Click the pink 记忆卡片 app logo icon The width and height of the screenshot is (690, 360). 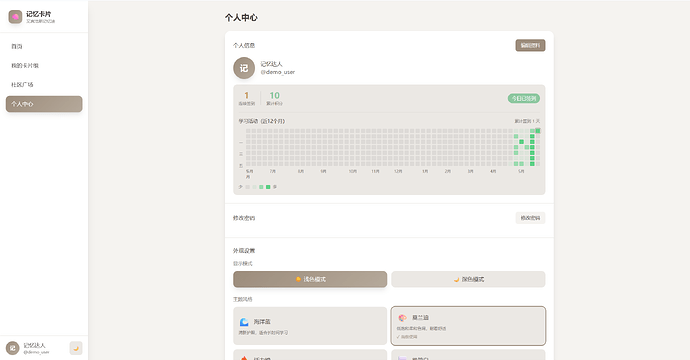(x=15, y=17)
